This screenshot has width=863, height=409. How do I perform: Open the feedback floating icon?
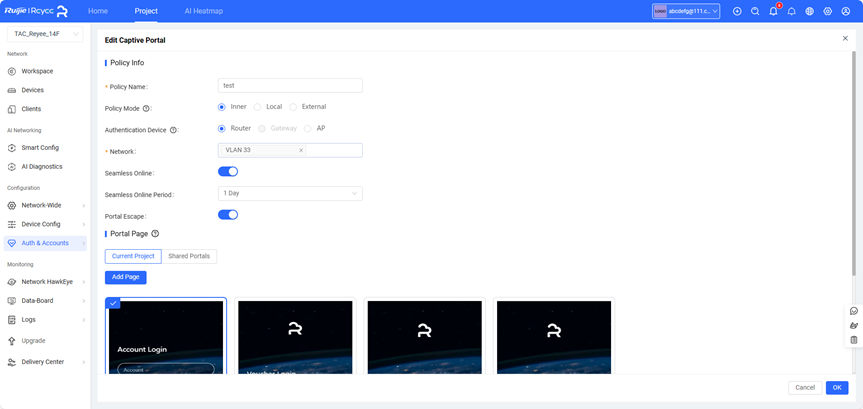(x=854, y=325)
